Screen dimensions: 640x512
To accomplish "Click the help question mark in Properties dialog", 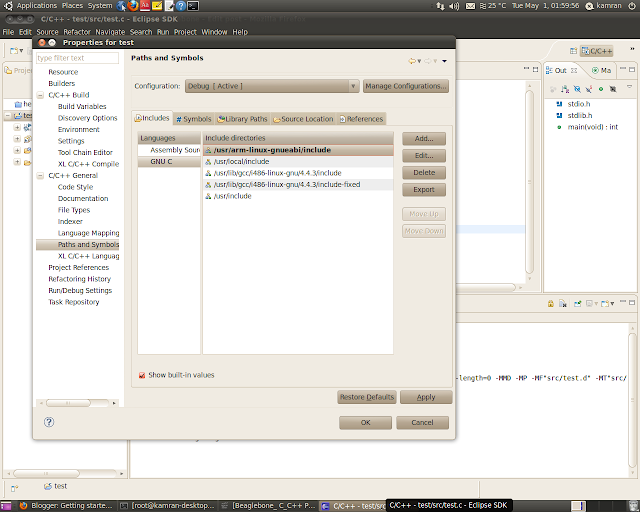I will pos(49,422).
